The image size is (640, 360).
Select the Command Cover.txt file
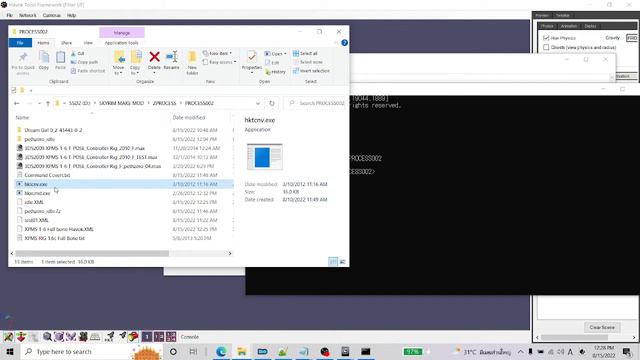click(47, 175)
